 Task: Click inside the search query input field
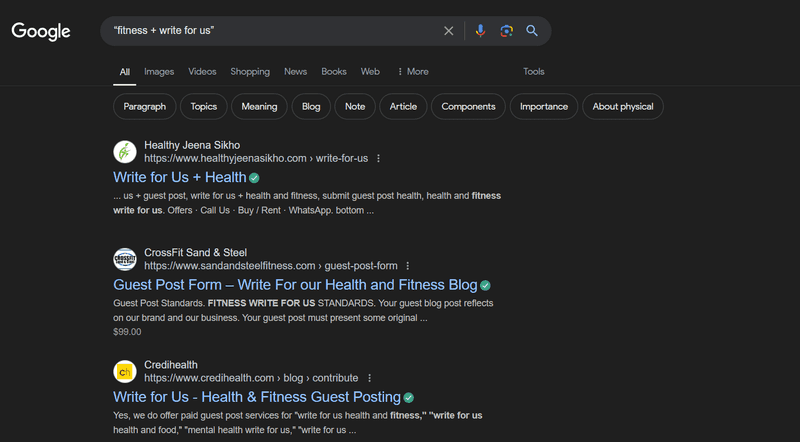[x=270, y=31]
